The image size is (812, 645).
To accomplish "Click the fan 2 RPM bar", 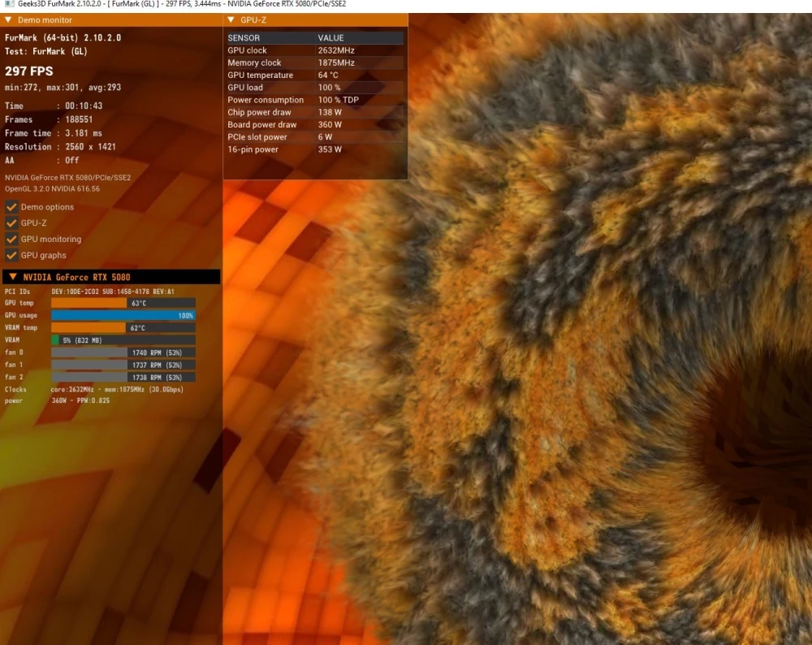I will click(123, 377).
